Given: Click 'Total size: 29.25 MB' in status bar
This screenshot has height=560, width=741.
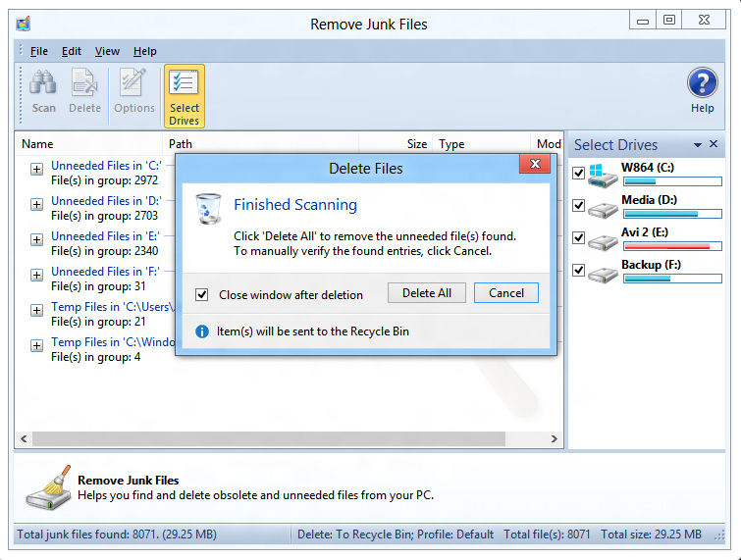Looking at the screenshot, I should coord(651,535).
